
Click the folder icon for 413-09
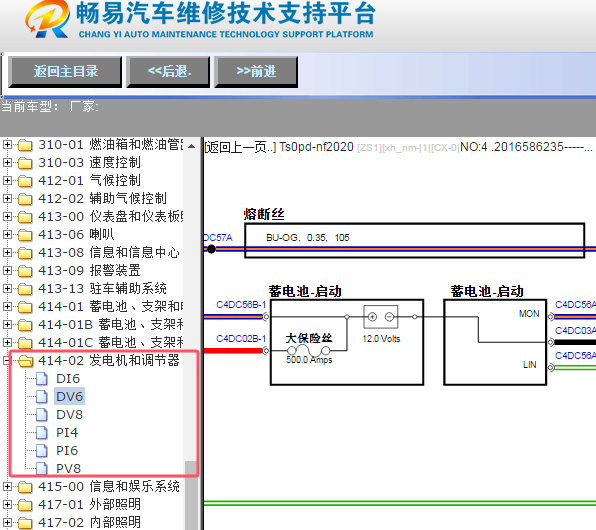coord(25,271)
